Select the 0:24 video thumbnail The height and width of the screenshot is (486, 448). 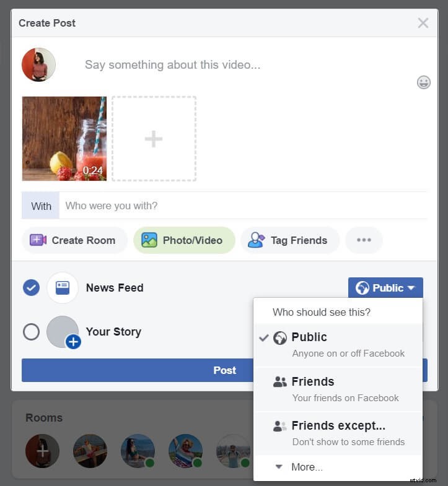pos(64,139)
